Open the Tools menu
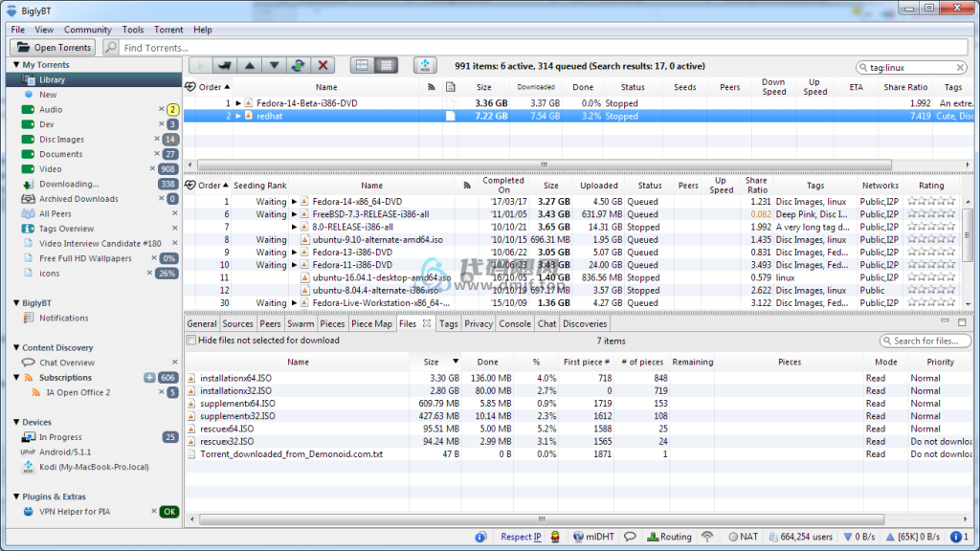 pos(132,30)
